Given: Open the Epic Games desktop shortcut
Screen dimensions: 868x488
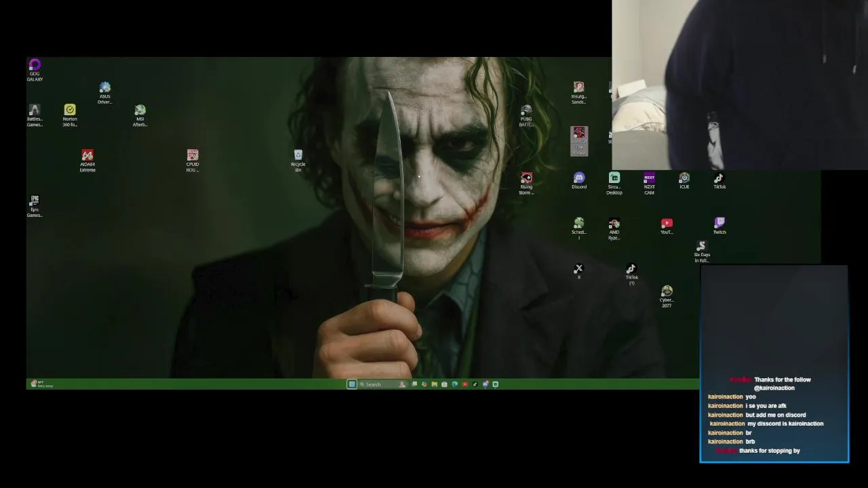Looking at the screenshot, I should click(x=35, y=206).
